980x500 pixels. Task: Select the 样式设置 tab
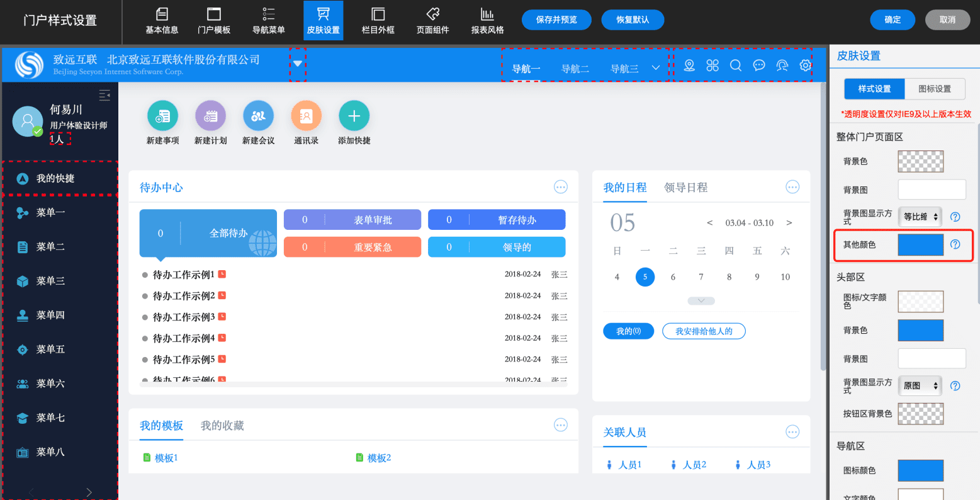point(874,89)
